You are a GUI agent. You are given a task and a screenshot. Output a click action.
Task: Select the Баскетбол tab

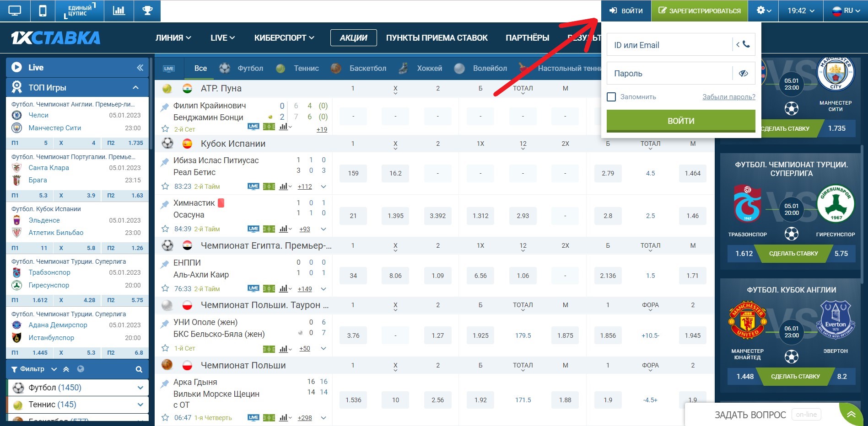point(359,69)
